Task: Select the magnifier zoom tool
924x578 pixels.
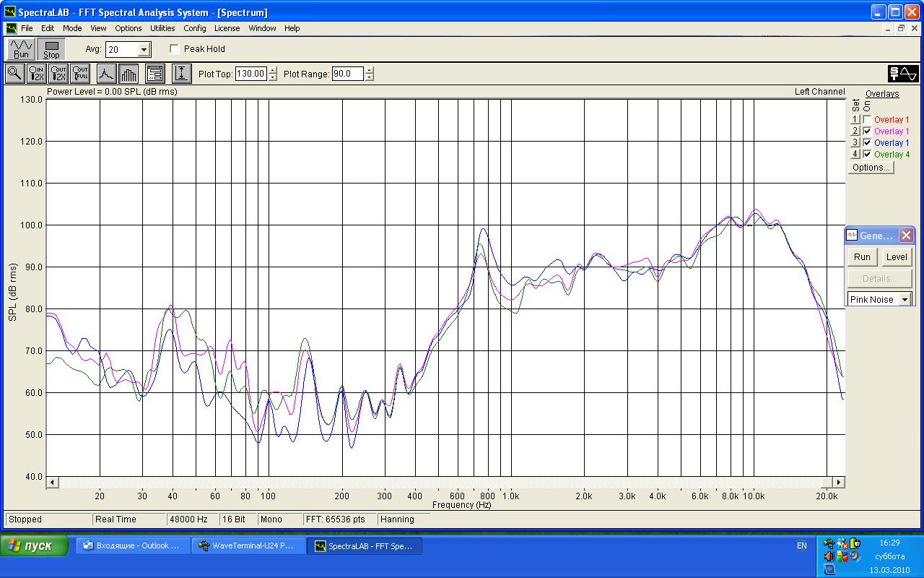Action: click(14, 74)
